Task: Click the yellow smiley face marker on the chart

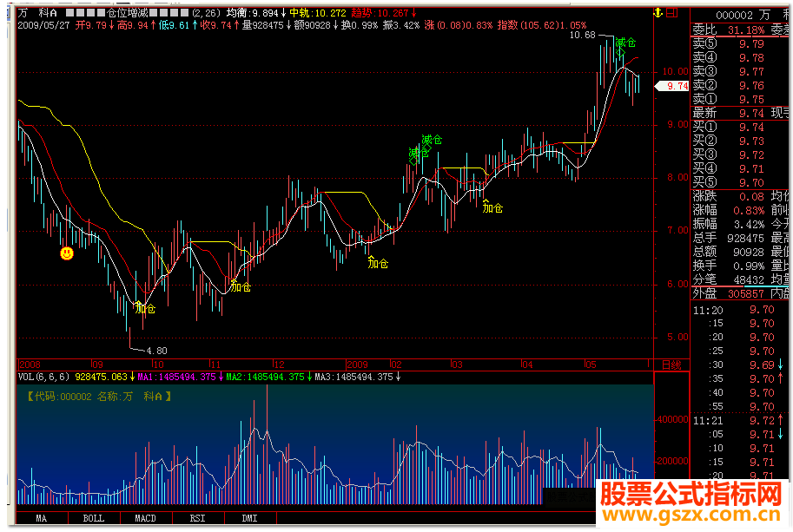Action: 67,253
